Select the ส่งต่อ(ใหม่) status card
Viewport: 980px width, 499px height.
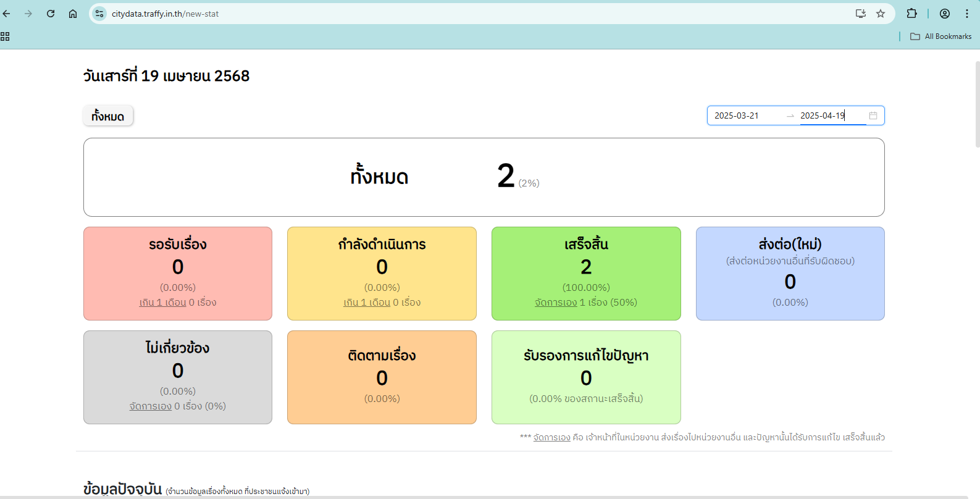[790, 273]
